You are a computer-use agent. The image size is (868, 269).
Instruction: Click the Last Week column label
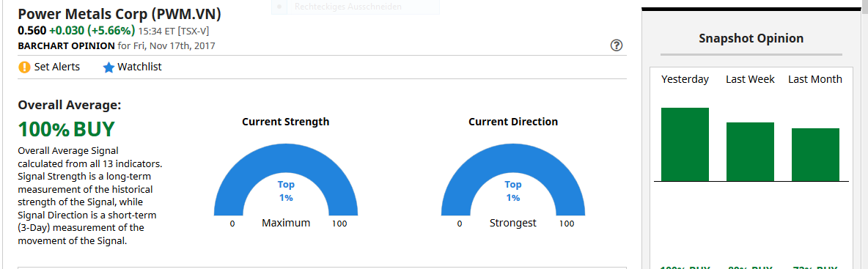coord(750,79)
